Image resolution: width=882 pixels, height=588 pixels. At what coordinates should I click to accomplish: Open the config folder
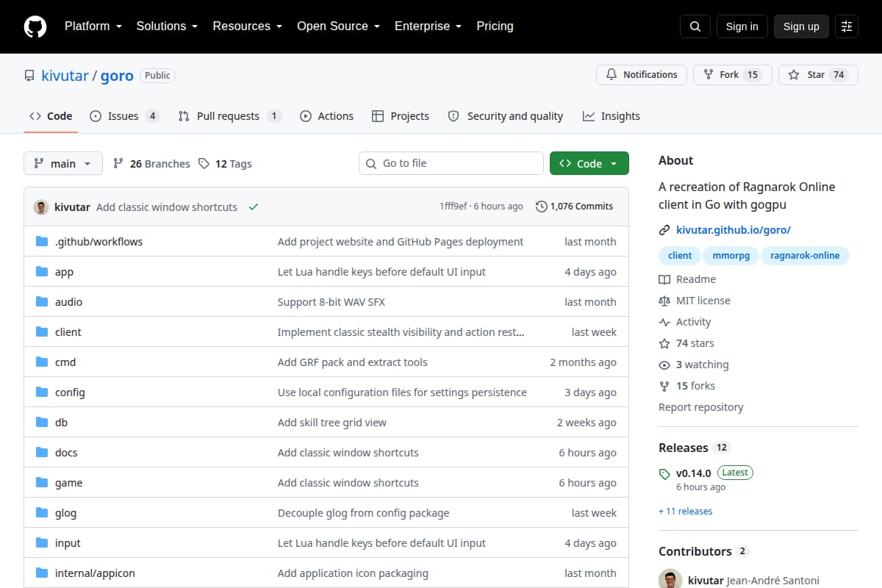70,392
